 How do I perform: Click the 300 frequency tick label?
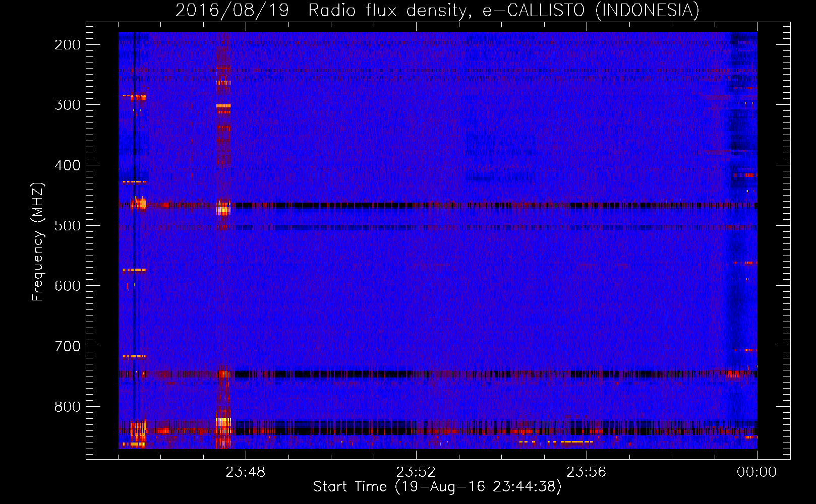68,105
